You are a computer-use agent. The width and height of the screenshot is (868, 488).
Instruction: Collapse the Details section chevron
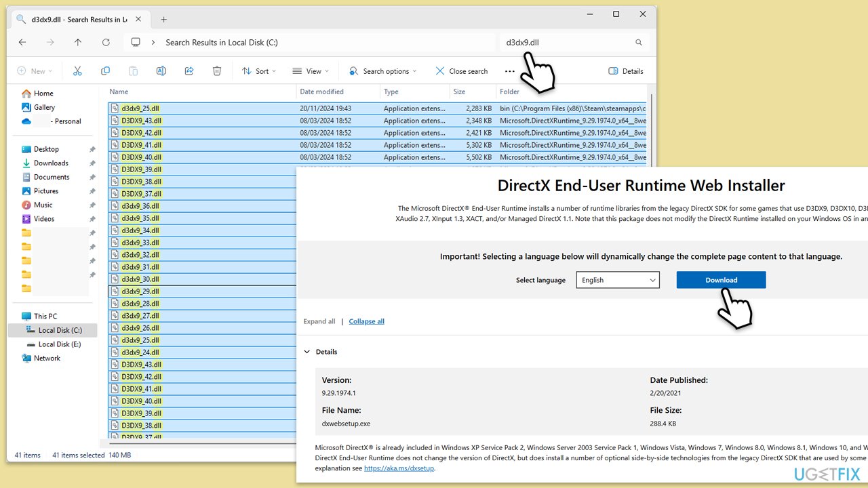pyautogui.click(x=307, y=352)
